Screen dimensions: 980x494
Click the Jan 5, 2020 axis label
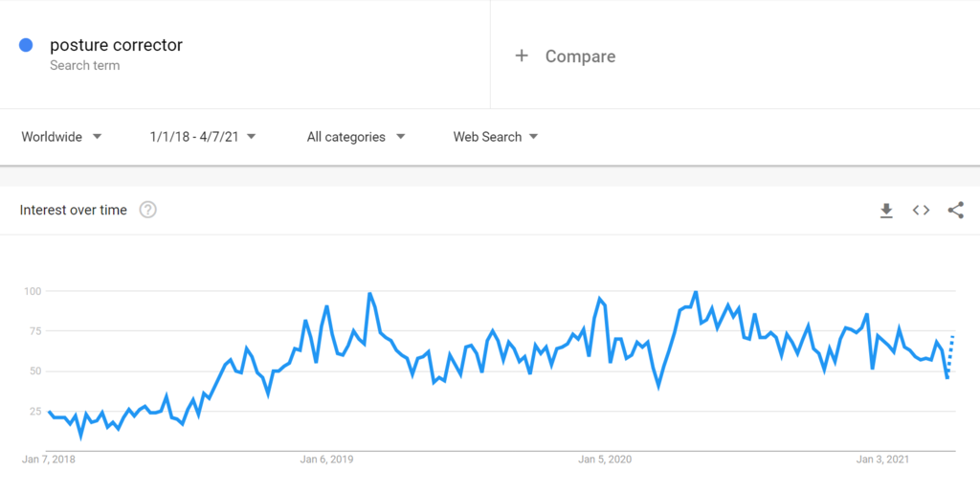[606, 460]
